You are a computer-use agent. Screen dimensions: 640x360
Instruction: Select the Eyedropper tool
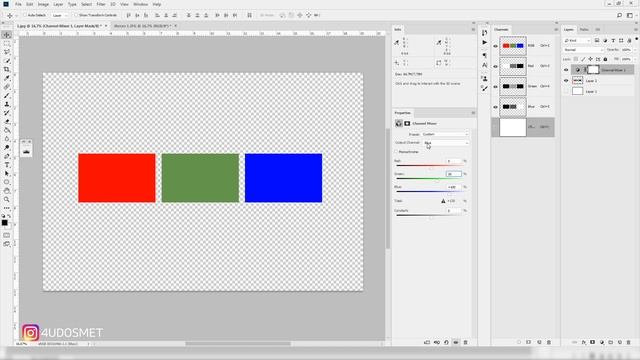[7, 78]
